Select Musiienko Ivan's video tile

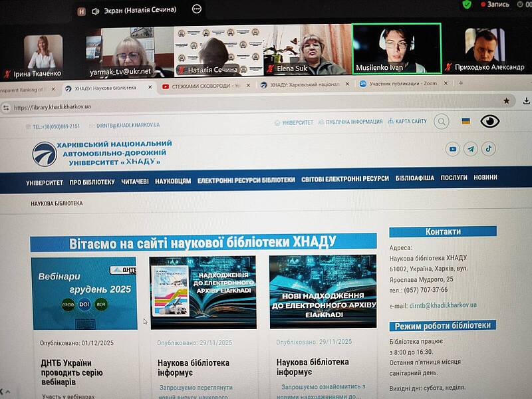coord(396,49)
